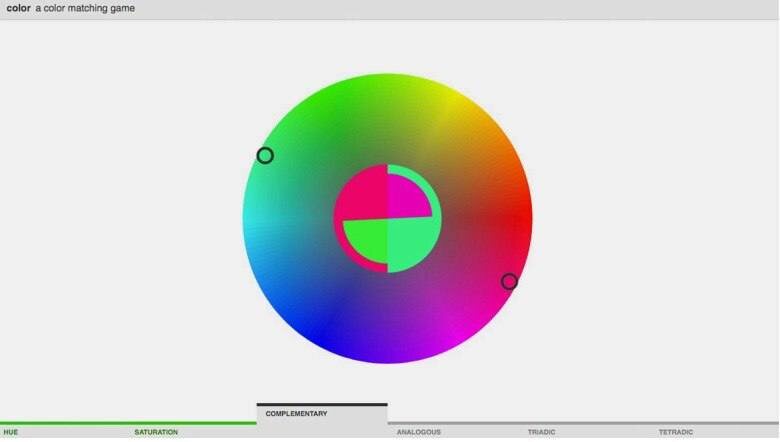Pick the cyan area of the color wheel
Screen dimensions: 780x442
click(256, 219)
